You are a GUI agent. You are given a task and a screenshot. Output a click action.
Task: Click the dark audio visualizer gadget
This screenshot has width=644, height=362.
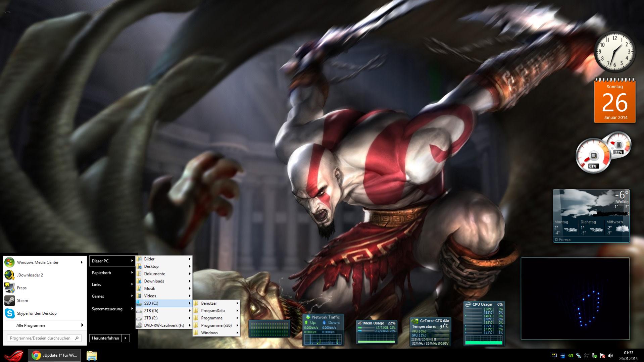click(575, 299)
